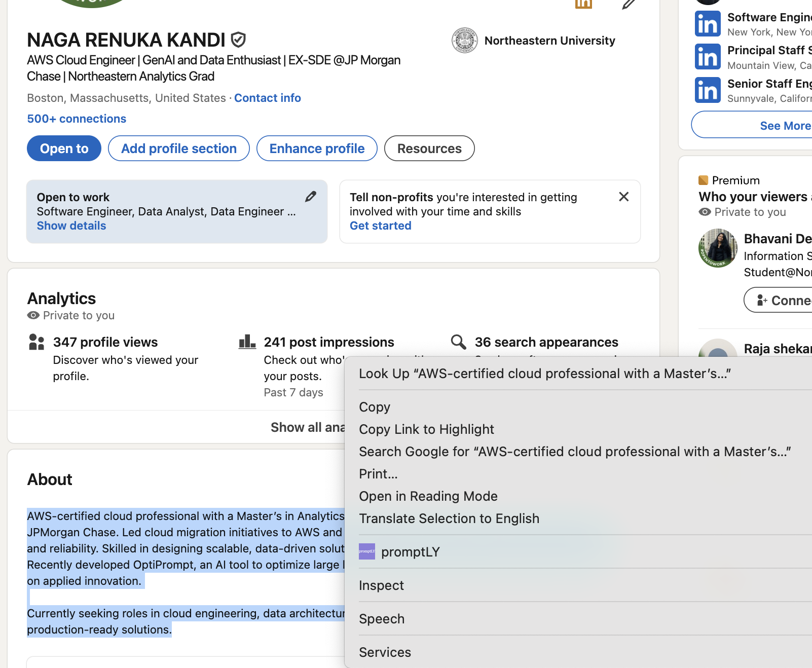
Task: Open LinkedIn icon next to Principal Staff job
Action: click(708, 57)
